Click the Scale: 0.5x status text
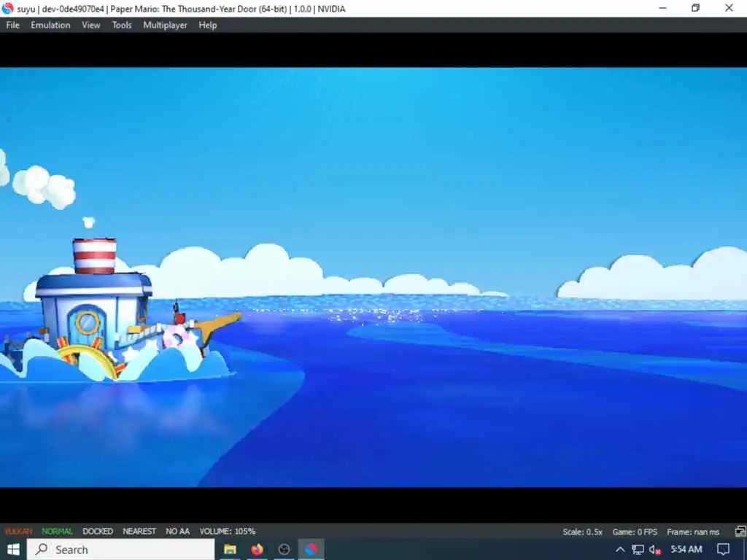This screenshot has width=747, height=560. click(x=582, y=532)
